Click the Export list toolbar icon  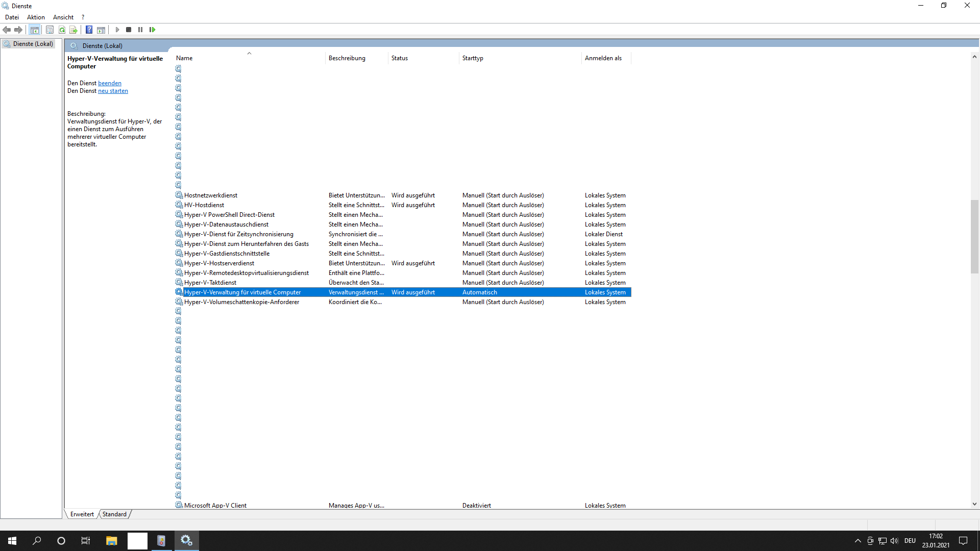point(73,30)
